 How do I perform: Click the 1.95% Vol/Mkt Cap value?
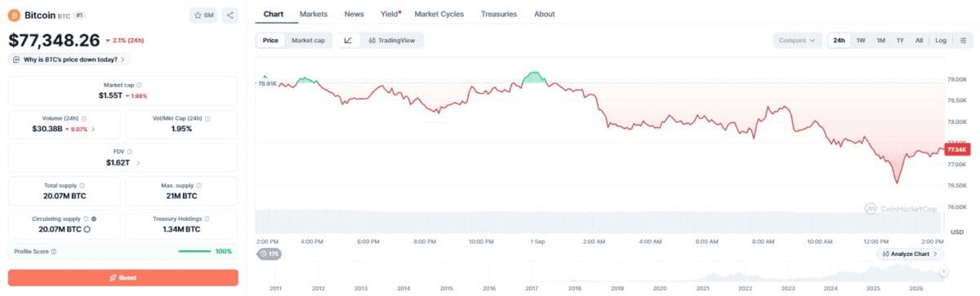(181, 129)
